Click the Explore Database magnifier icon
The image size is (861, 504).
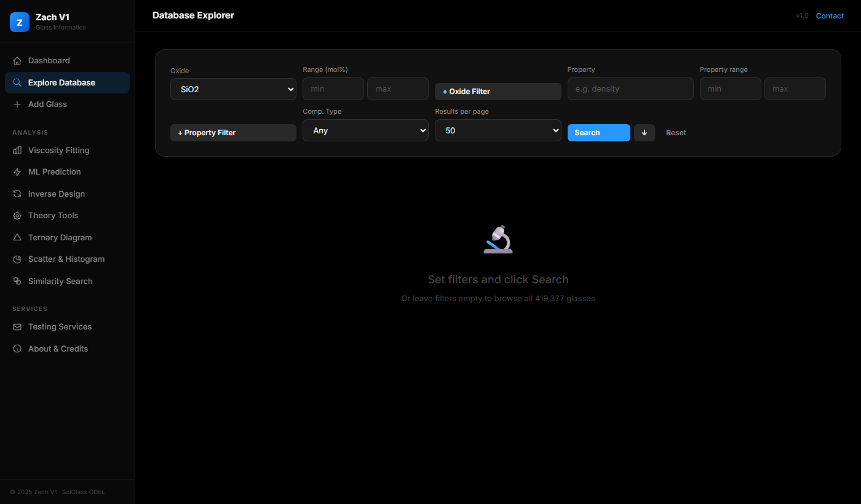[17, 82]
